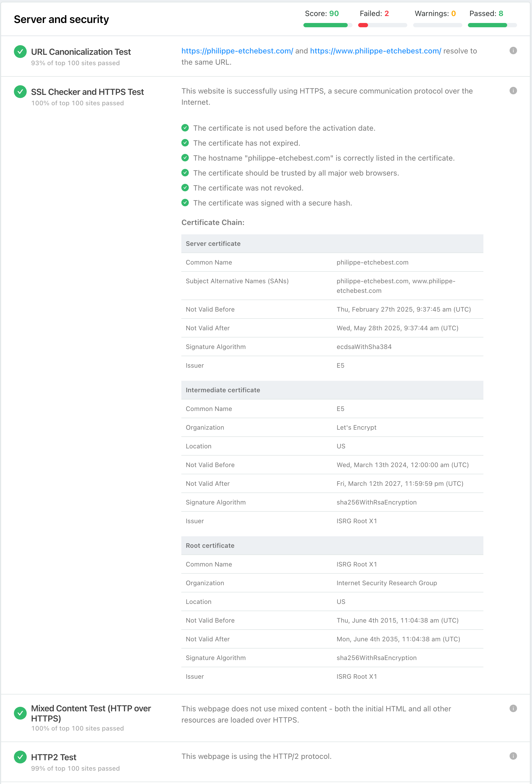
Task: Click the 'Passed: 8' label
Action: (486, 13)
